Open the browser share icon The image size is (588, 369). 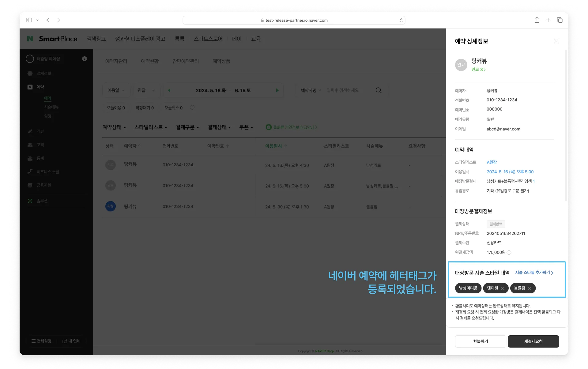point(537,20)
